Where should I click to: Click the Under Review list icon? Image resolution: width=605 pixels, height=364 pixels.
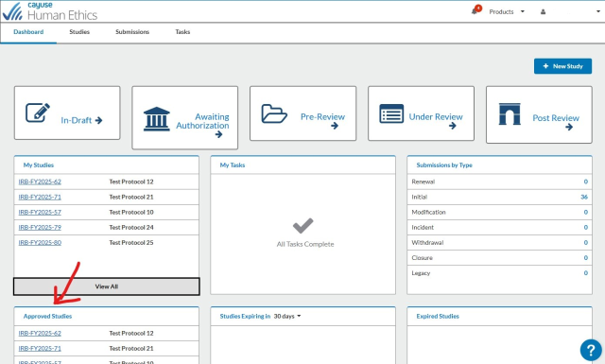click(391, 113)
